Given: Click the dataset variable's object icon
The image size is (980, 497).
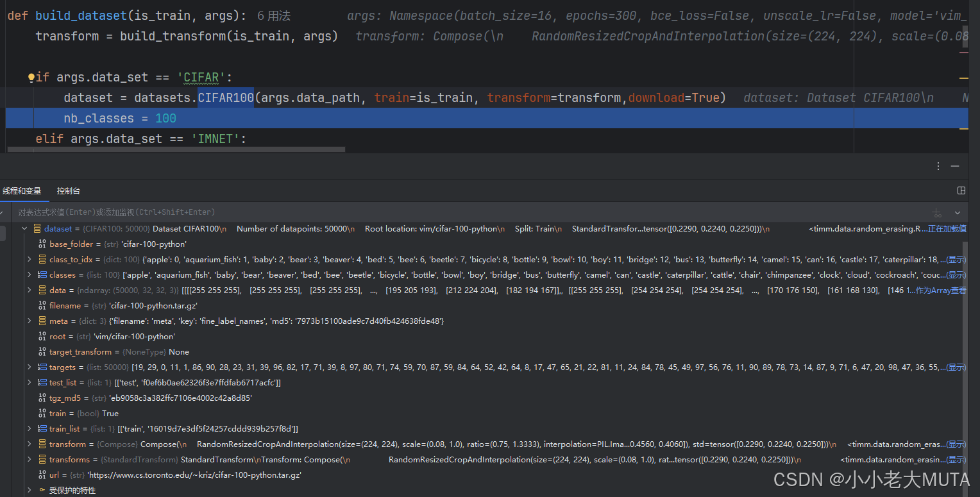Looking at the screenshot, I should tap(37, 228).
